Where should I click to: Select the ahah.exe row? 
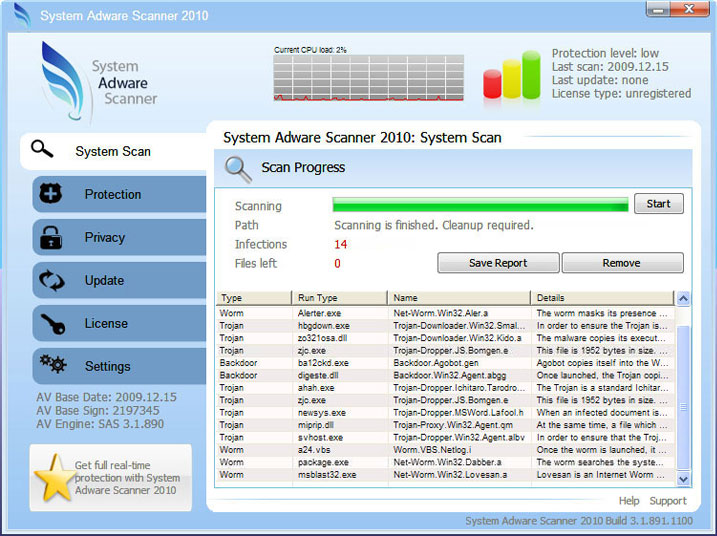446,387
